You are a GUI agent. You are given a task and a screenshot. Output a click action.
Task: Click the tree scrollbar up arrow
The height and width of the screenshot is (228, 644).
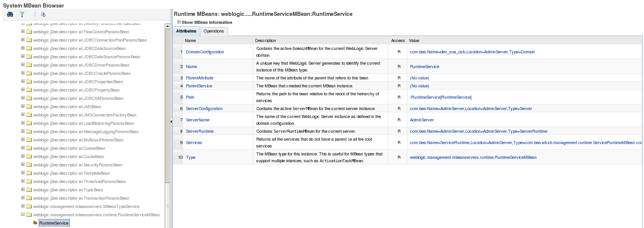pyautogui.click(x=167, y=26)
